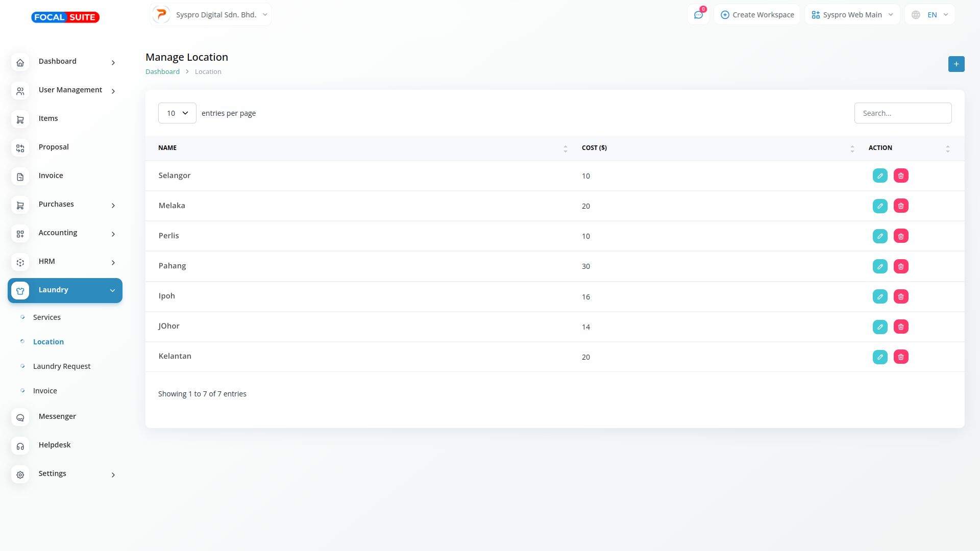Sort table by Name column
The image size is (980, 551).
(565, 148)
